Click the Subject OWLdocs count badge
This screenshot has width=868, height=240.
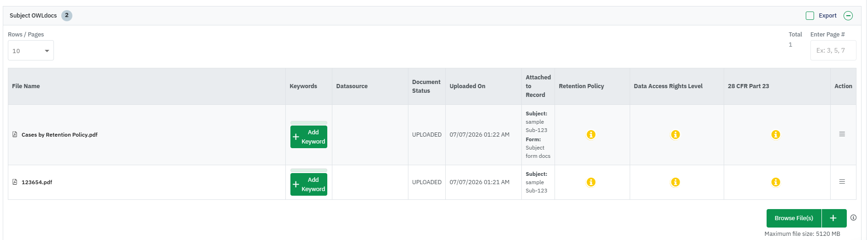67,16
